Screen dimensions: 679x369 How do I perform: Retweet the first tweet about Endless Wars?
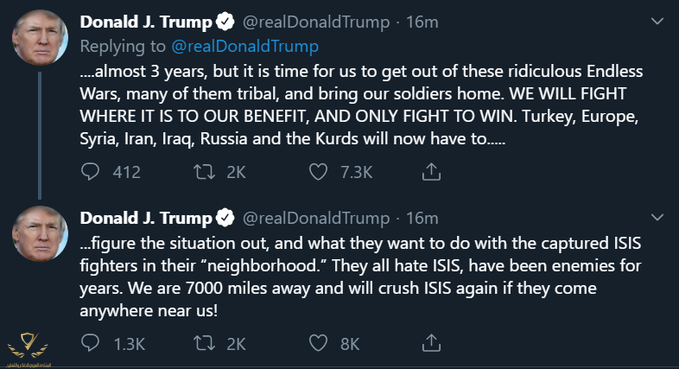point(204,172)
